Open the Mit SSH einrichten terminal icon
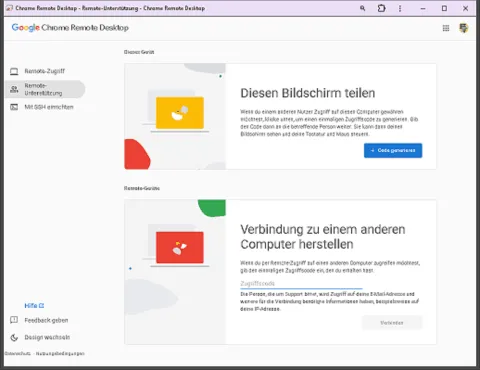 (14, 107)
